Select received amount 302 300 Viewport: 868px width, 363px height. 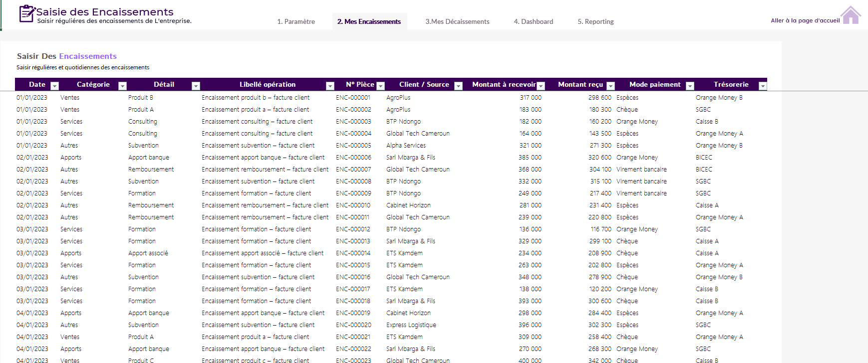tap(600, 325)
